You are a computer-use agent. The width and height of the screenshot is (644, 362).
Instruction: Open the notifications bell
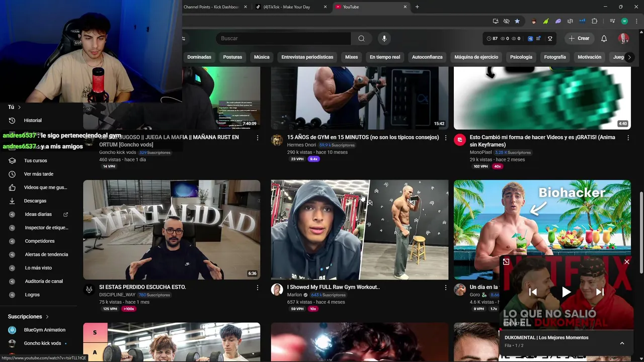pos(604,39)
